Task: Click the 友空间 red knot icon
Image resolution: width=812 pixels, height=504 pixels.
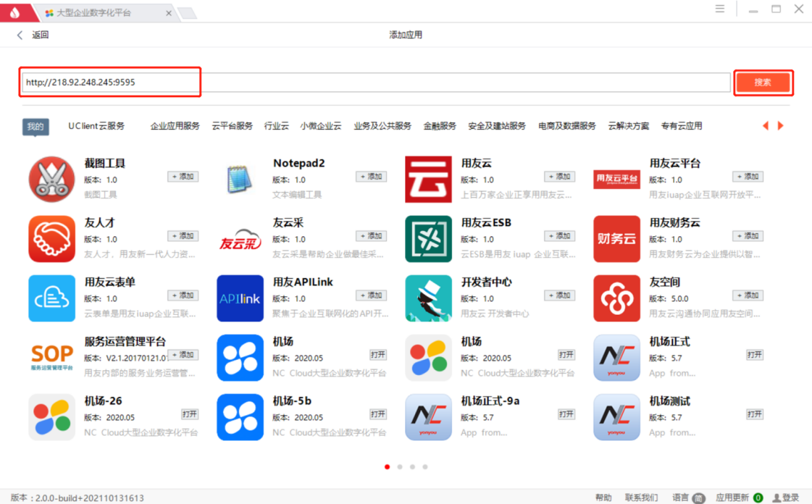Action: pyautogui.click(x=616, y=298)
